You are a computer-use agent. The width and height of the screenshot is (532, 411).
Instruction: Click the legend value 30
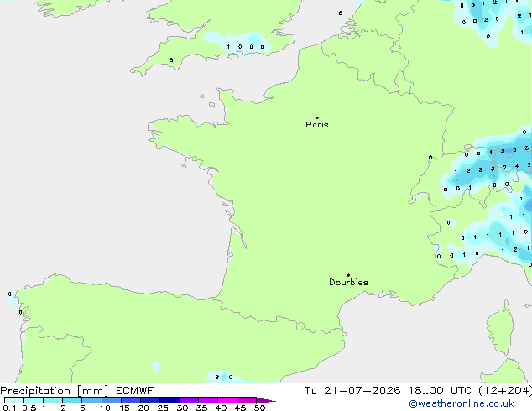(x=183, y=408)
